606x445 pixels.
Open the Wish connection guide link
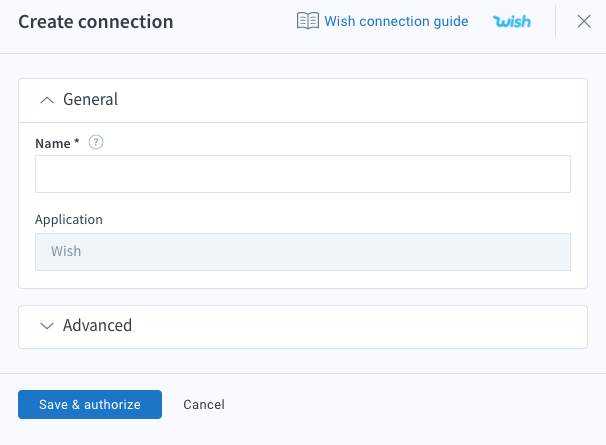click(x=396, y=21)
